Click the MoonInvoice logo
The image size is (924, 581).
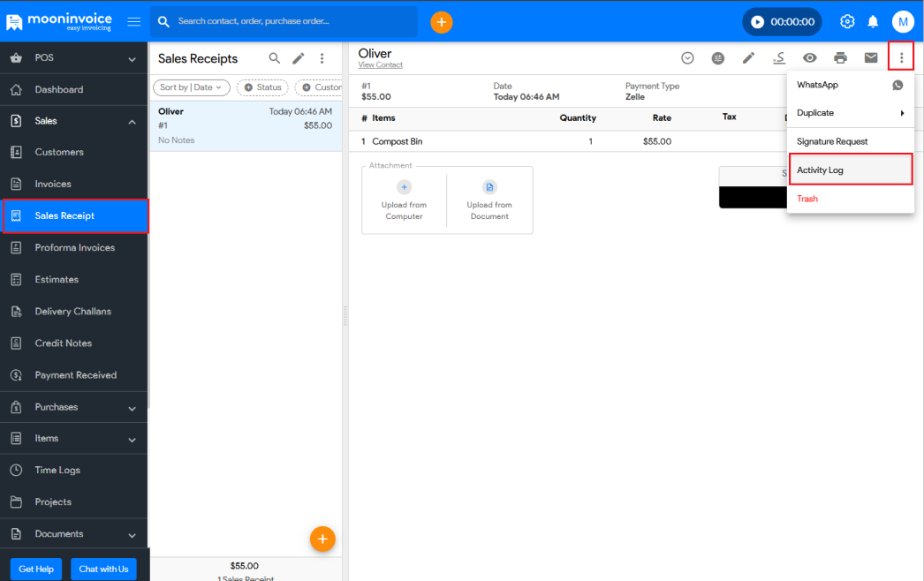pos(58,21)
